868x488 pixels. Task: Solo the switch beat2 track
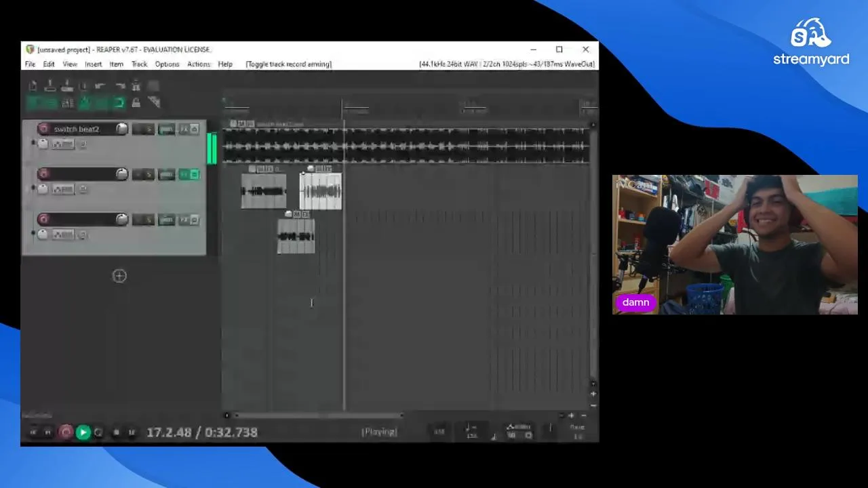pos(149,129)
